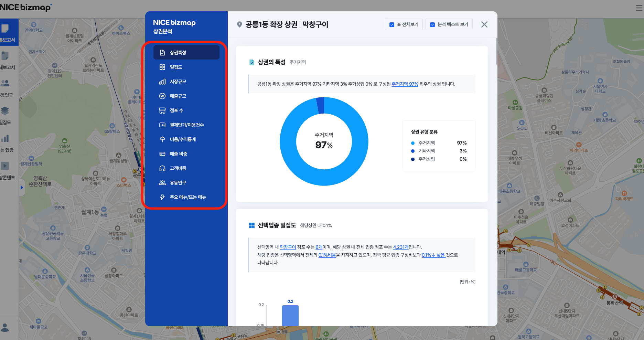Go to 시장규모 section
644x340 pixels.
point(186,82)
